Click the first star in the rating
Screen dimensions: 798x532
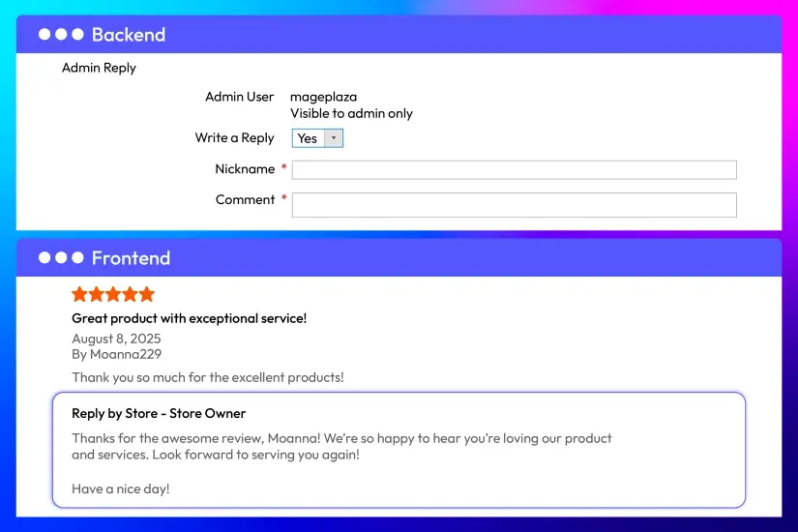[79, 294]
